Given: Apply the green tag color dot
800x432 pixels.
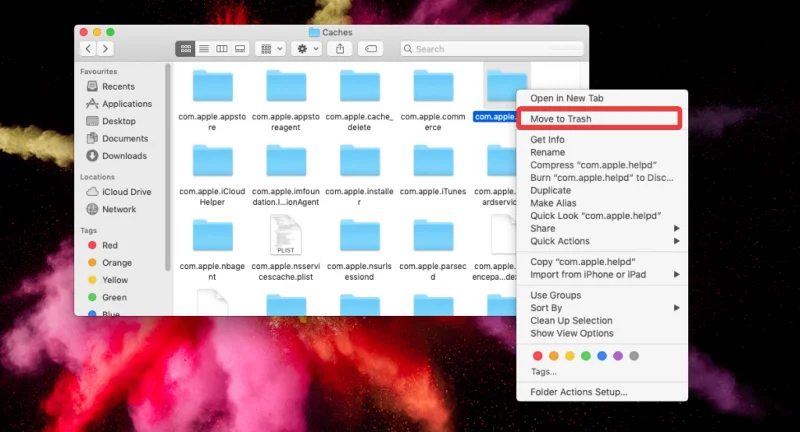Looking at the screenshot, I should [x=586, y=356].
